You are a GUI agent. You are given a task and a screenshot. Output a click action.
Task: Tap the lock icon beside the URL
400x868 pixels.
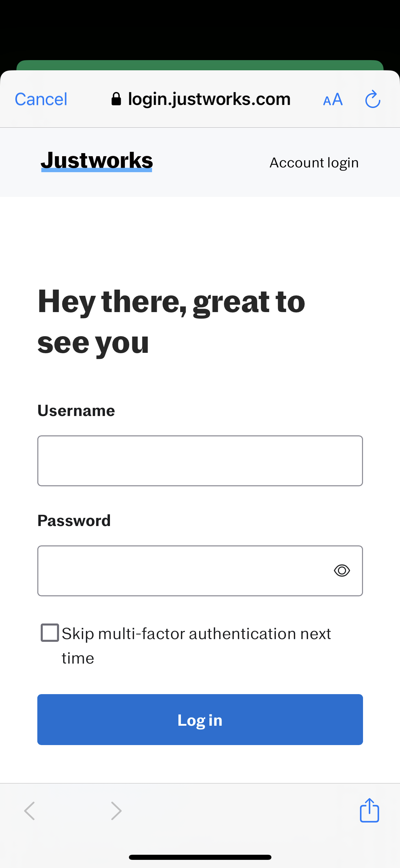click(x=116, y=99)
